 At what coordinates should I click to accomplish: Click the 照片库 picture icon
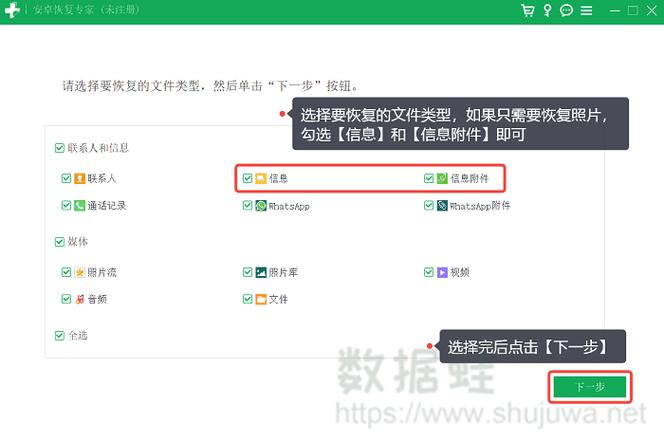261,272
